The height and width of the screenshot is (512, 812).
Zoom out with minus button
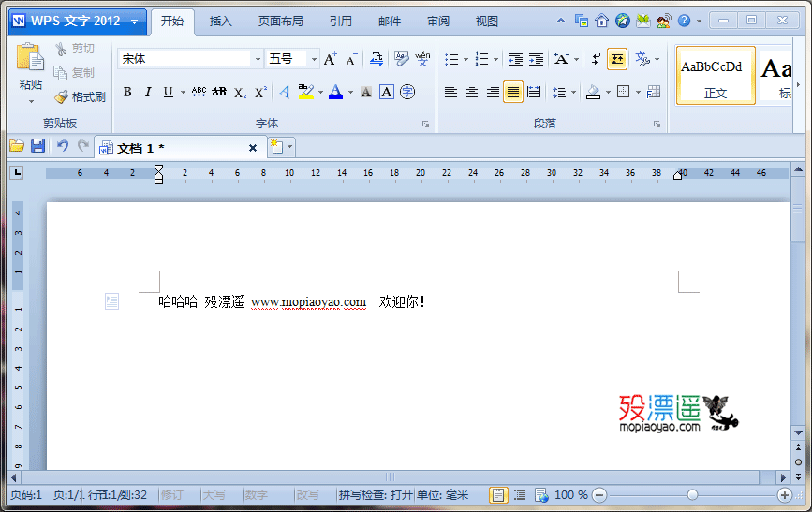click(x=599, y=495)
